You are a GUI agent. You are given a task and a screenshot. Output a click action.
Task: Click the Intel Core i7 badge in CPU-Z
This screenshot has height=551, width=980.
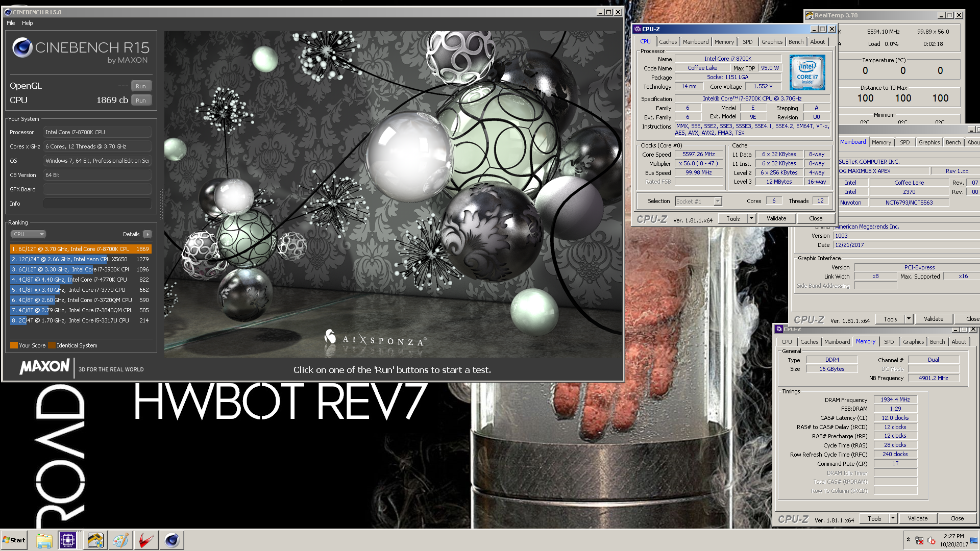click(807, 72)
